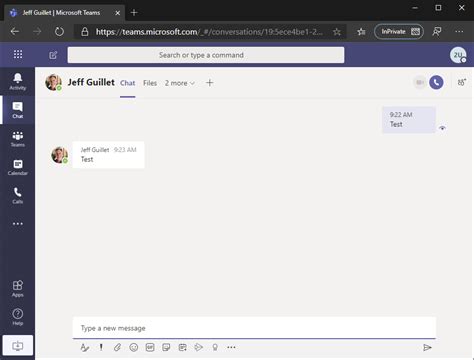474x360 pixels.
Task: Select the Chat tab
Action: 128,83
